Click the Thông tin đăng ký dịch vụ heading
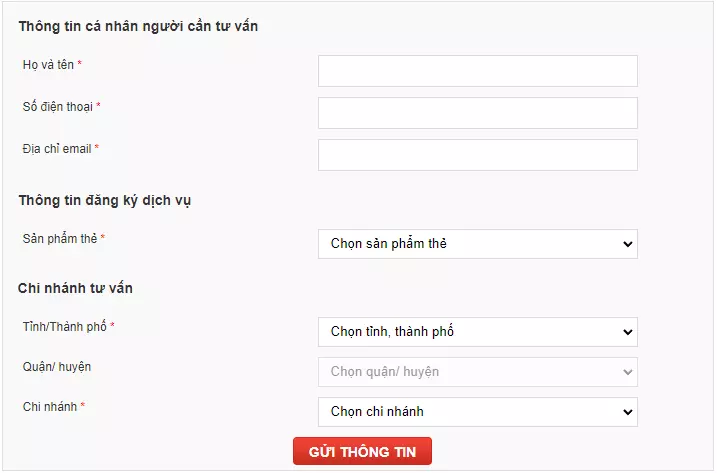Image resolution: width=717 pixels, height=473 pixels. (105, 201)
